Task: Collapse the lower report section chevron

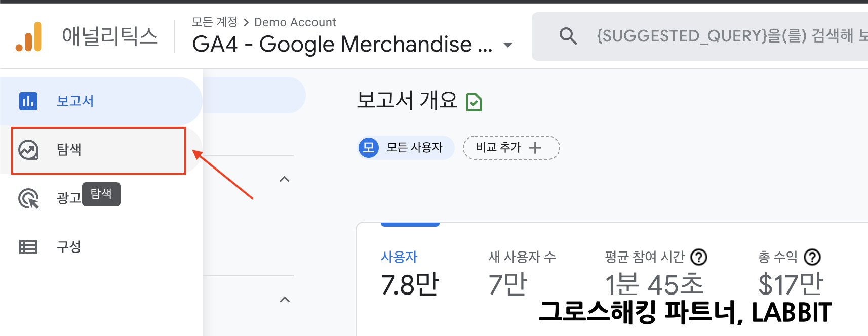Action: click(x=285, y=300)
